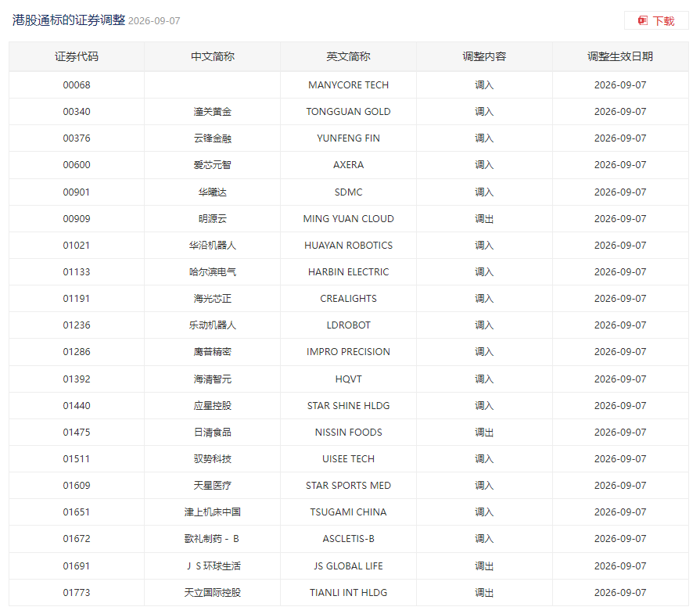Click JS GLOBAL LIFE cell

point(348,566)
